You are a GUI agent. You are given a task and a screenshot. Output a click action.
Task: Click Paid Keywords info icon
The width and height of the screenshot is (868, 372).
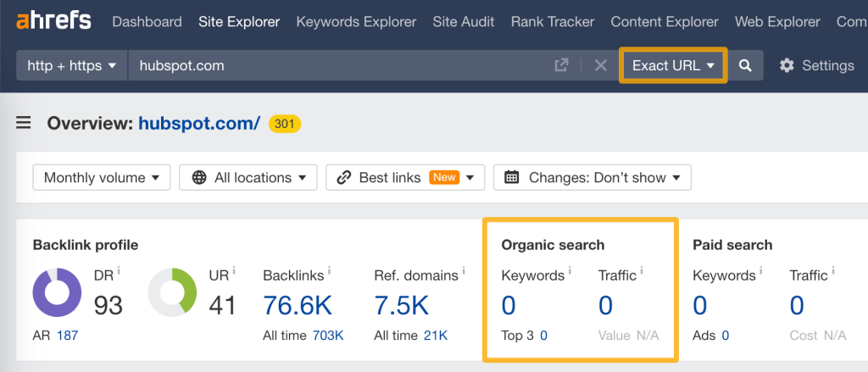tap(761, 270)
